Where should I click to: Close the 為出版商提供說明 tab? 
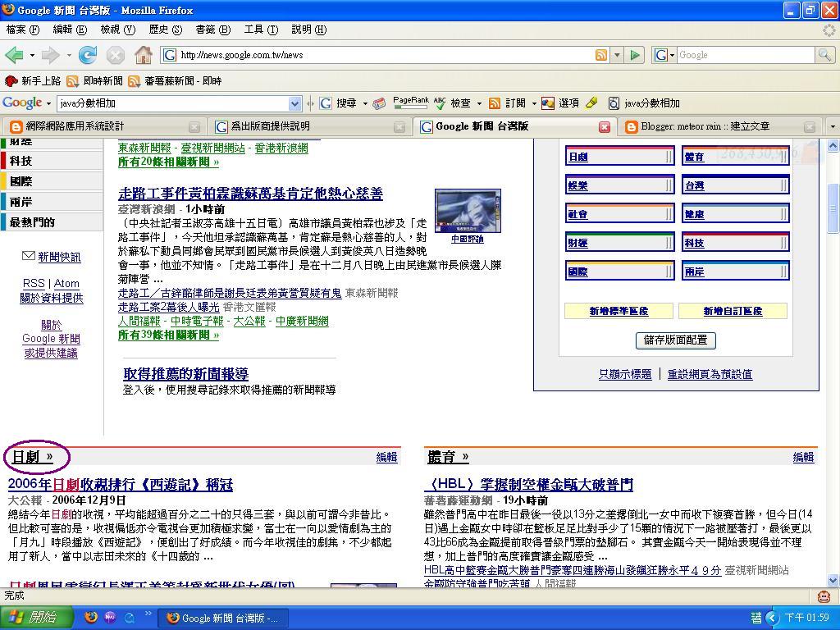(x=399, y=127)
